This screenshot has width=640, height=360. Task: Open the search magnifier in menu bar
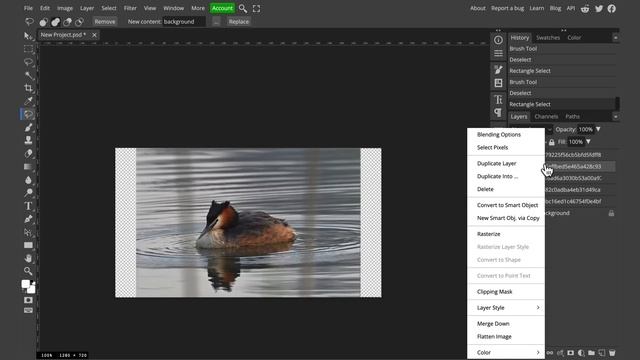pos(243,8)
